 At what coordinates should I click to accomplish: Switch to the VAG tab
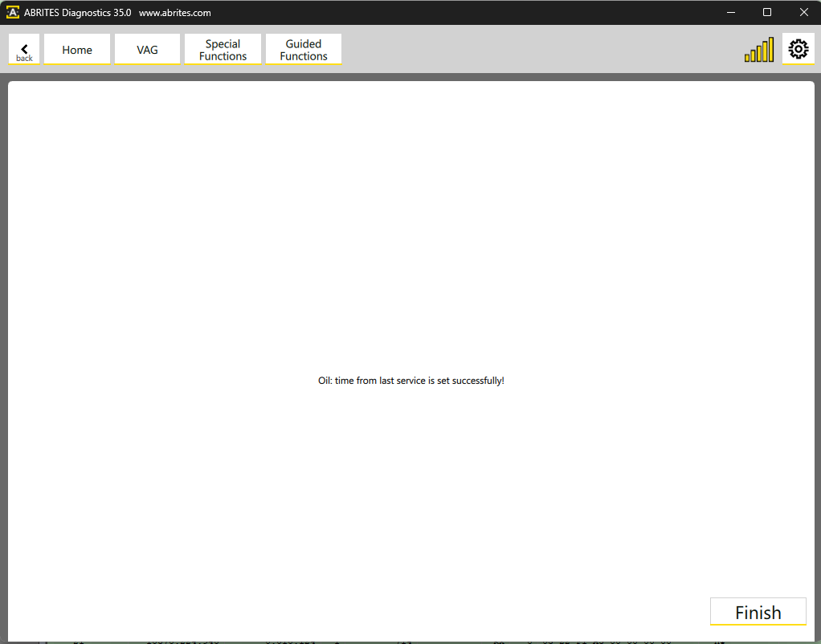(x=147, y=50)
